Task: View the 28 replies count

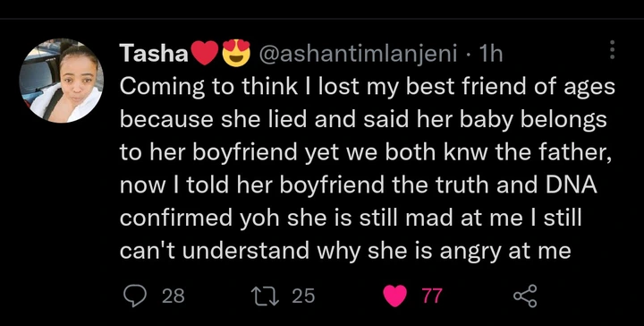Action: pos(174,296)
